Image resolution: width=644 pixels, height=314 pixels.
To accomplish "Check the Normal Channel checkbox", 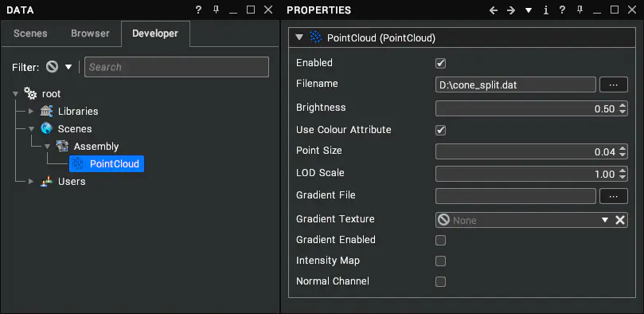I will [x=441, y=281].
